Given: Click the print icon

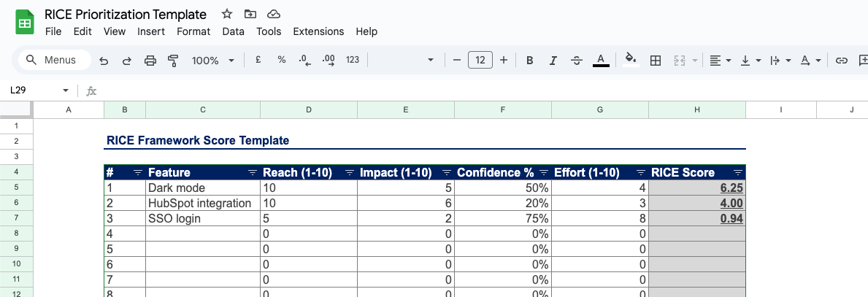Looking at the screenshot, I should tap(150, 61).
